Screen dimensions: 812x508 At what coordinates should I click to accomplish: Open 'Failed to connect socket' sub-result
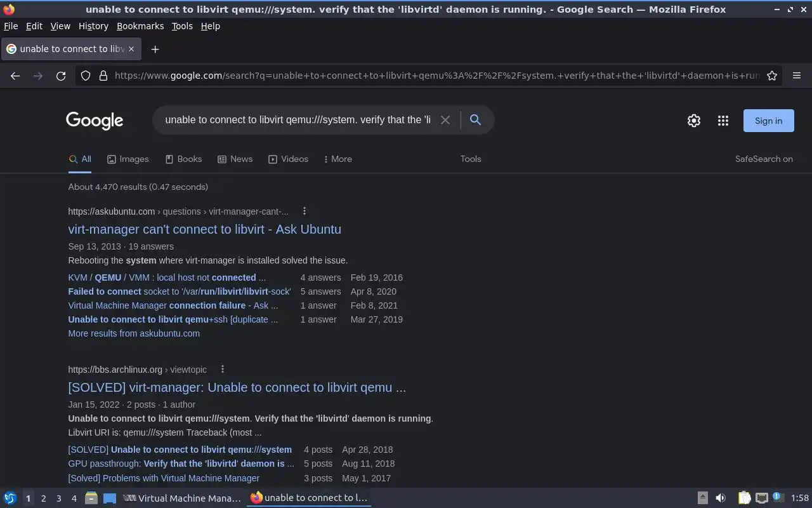click(180, 291)
